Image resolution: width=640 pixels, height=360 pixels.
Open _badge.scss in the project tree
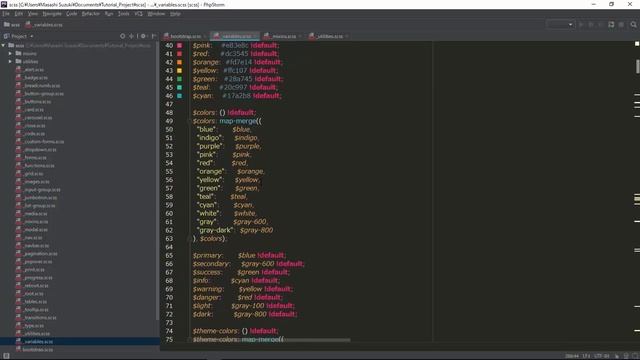(32, 78)
